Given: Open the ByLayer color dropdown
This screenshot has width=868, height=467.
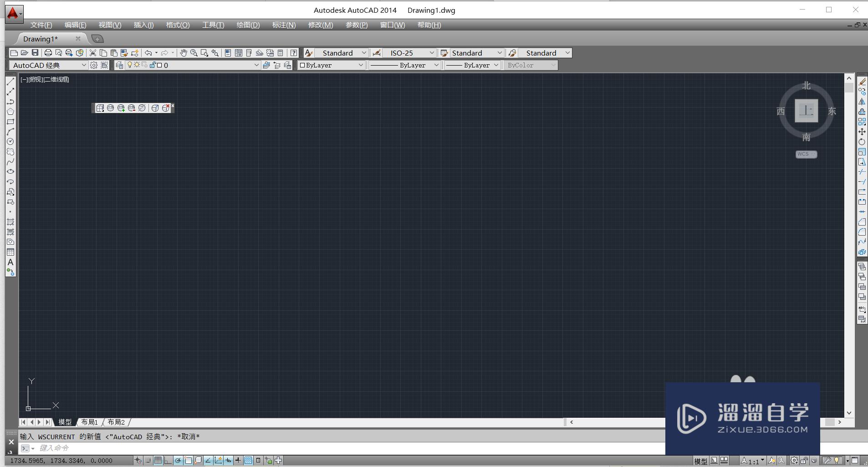Looking at the screenshot, I should coord(331,65).
